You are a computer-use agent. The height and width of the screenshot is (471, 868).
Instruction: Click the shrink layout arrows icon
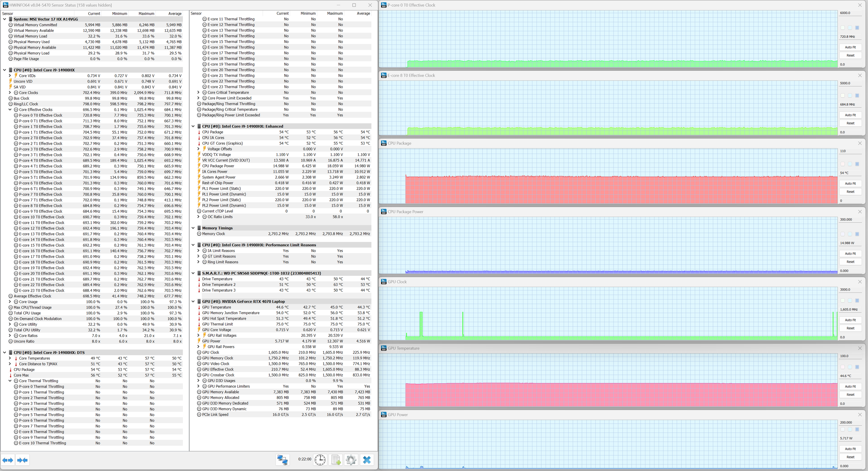23,460
